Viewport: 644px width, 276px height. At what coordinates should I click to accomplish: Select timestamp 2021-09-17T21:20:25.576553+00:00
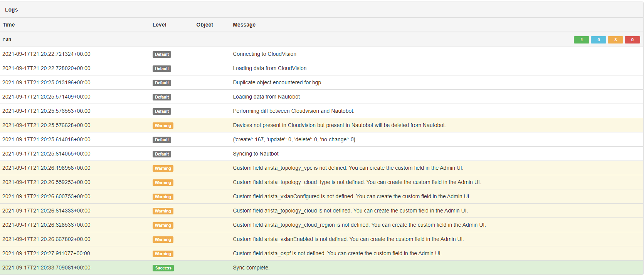[46, 111]
